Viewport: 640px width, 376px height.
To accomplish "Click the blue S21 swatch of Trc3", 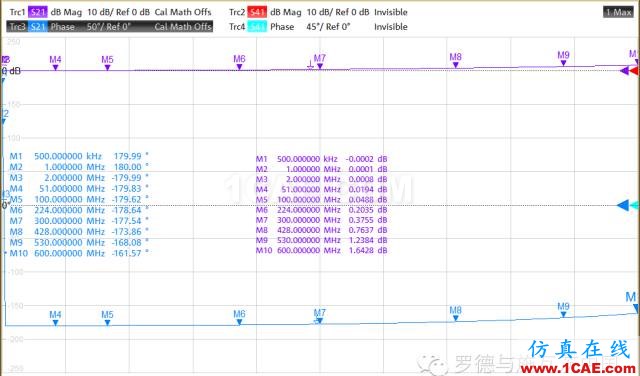I will 38,27.
